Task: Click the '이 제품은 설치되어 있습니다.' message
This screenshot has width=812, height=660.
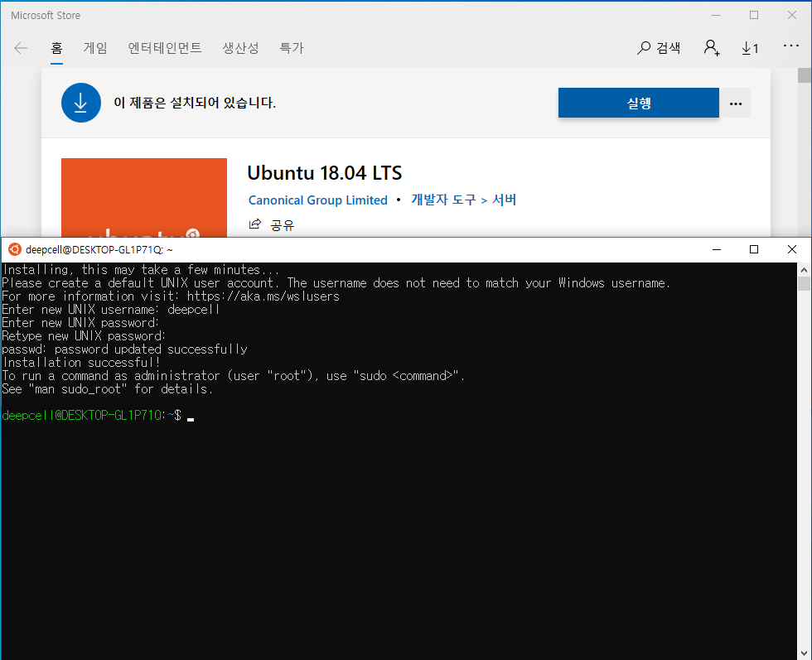Action: click(x=194, y=103)
